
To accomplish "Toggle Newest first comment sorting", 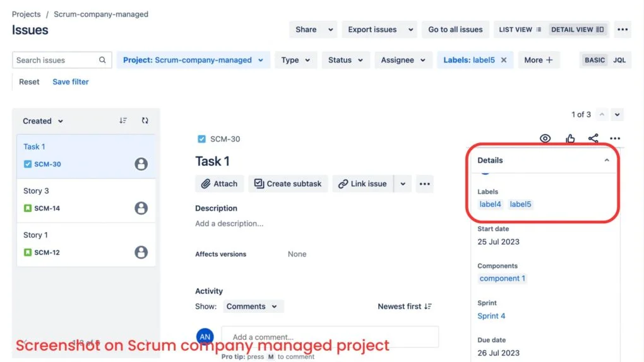I will click(405, 307).
